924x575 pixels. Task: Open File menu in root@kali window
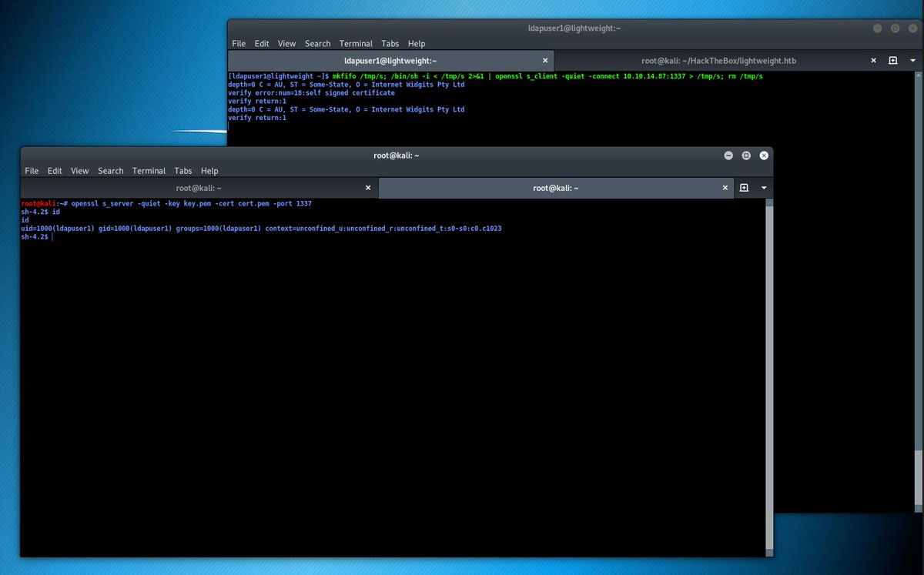pyautogui.click(x=32, y=171)
